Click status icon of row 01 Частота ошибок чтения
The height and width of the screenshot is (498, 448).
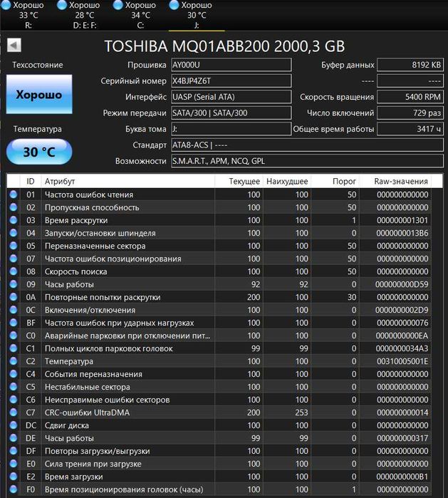click(14, 194)
